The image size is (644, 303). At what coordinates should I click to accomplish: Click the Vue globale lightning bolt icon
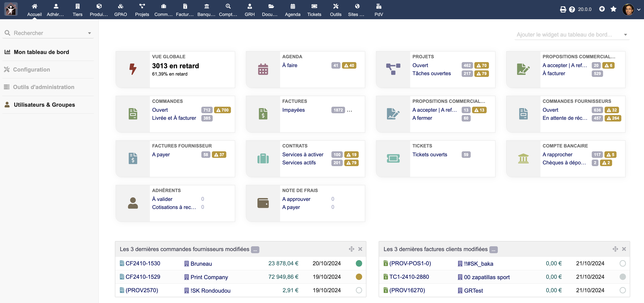coord(133,69)
